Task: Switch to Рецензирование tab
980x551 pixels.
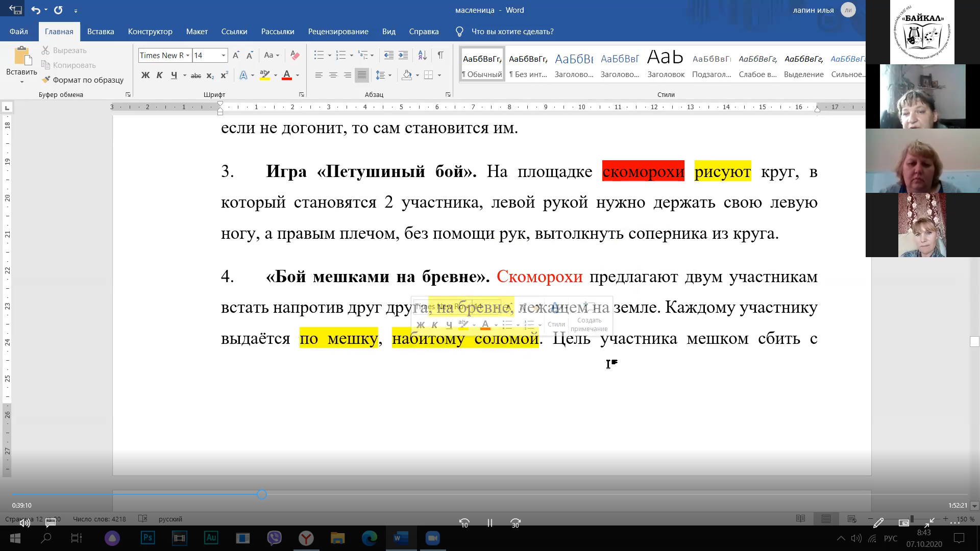Action: click(x=338, y=32)
